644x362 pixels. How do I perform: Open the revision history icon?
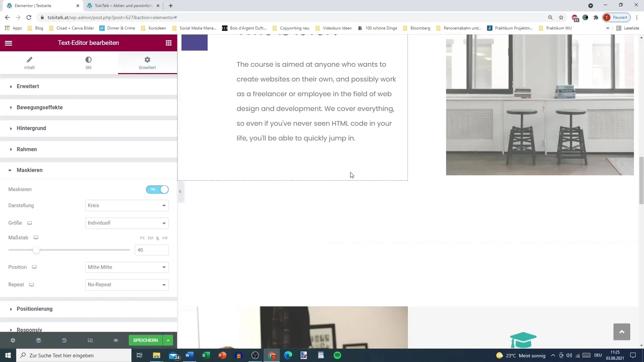click(x=64, y=340)
